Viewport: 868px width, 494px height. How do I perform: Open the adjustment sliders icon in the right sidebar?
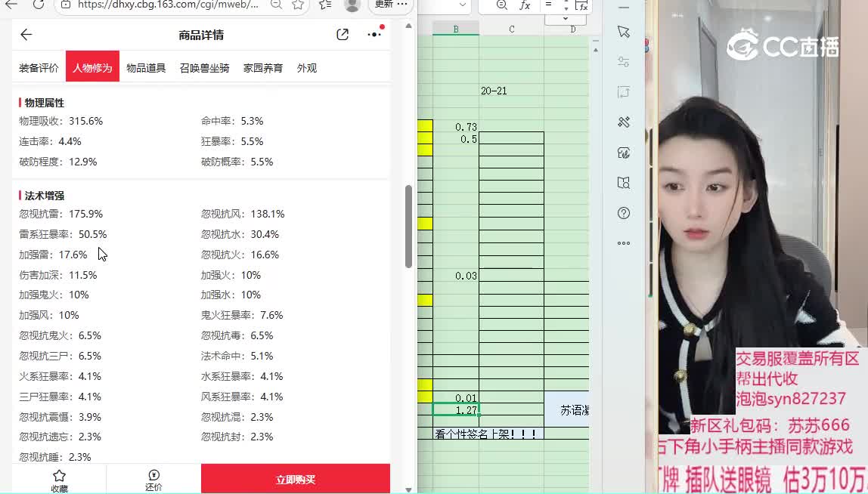(623, 62)
